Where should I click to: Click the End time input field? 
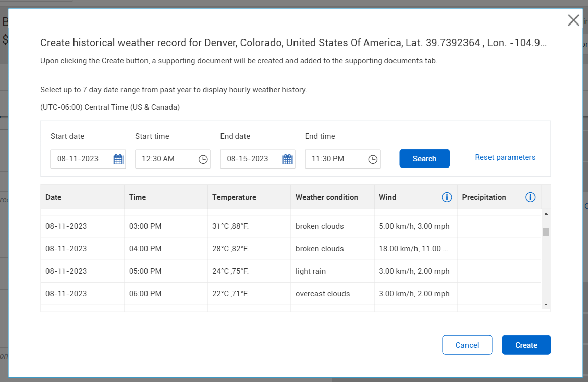point(335,159)
